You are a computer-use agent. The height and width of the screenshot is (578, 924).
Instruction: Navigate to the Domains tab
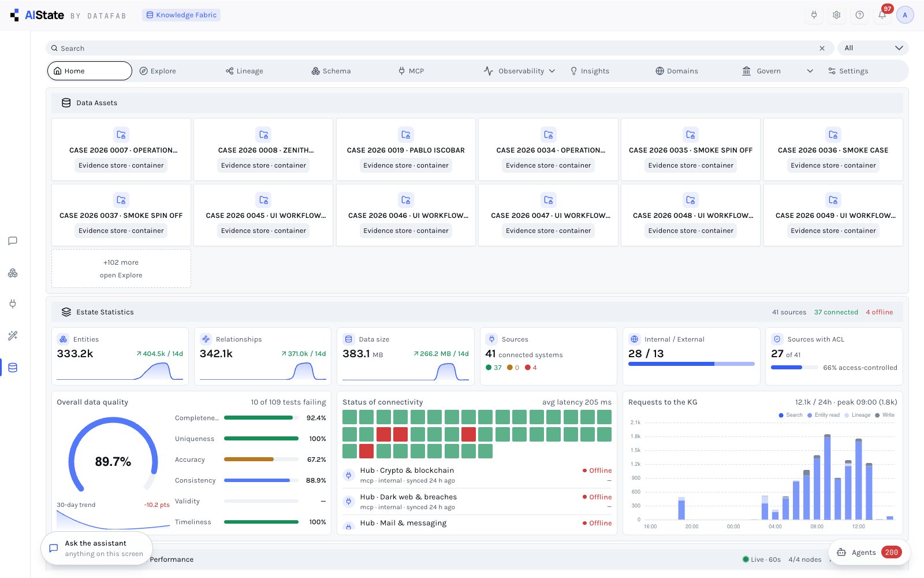tap(677, 71)
